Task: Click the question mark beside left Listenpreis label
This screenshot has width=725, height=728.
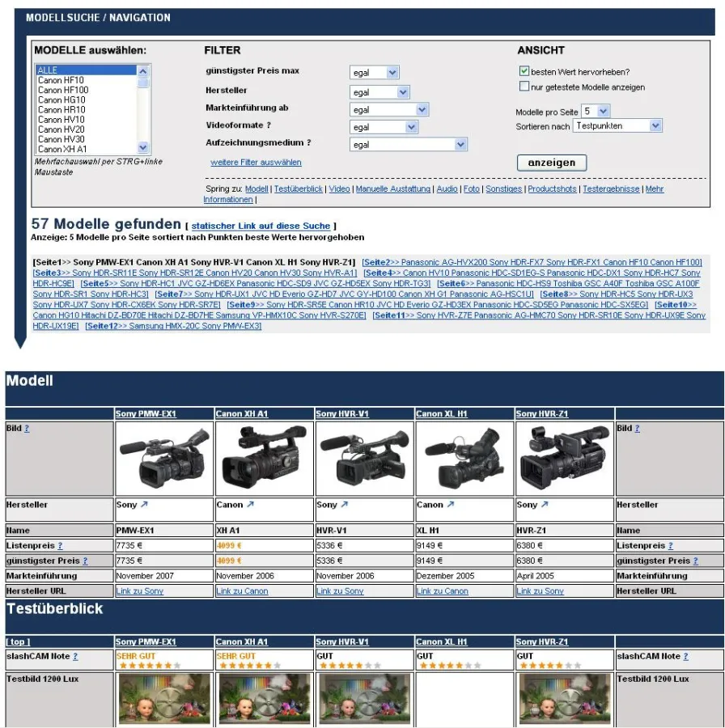Action: click(60, 546)
